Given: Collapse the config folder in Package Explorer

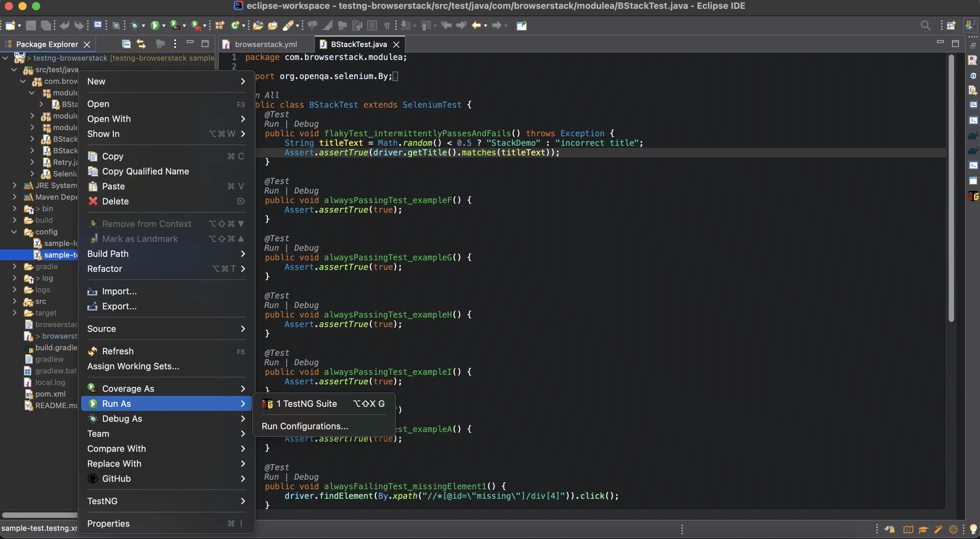Looking at the screenshot, I should point(14,232).
